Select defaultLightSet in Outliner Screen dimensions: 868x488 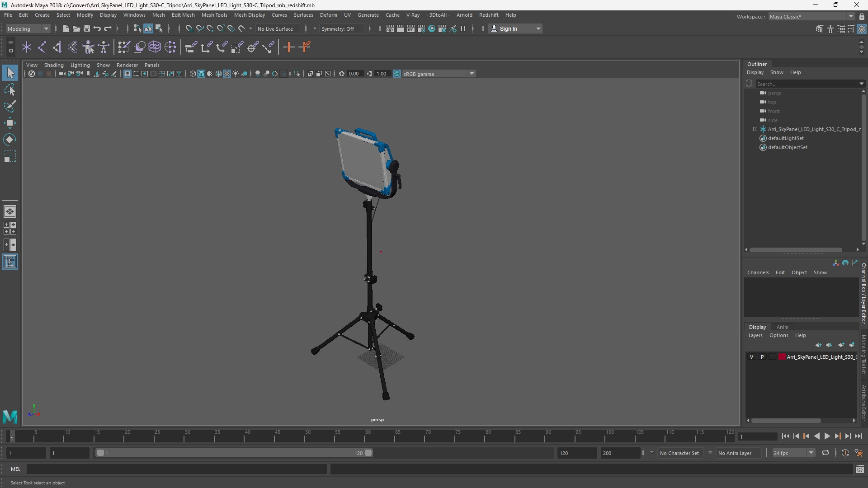786,138
